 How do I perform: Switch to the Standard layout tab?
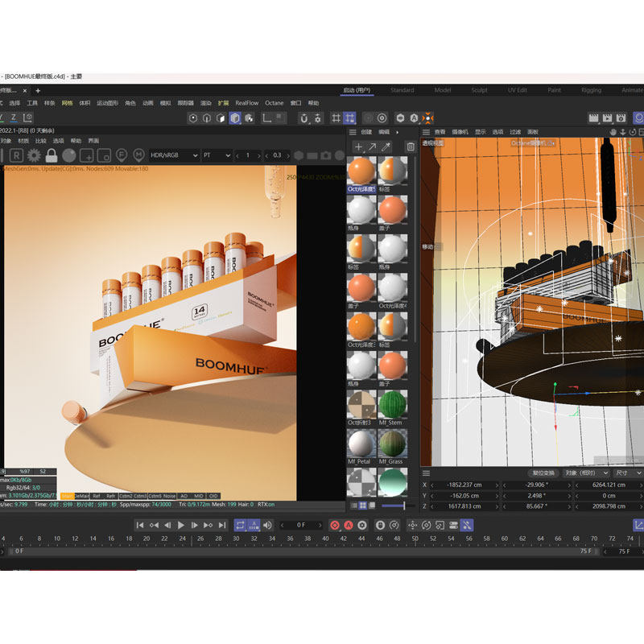[x=402, y=90]
